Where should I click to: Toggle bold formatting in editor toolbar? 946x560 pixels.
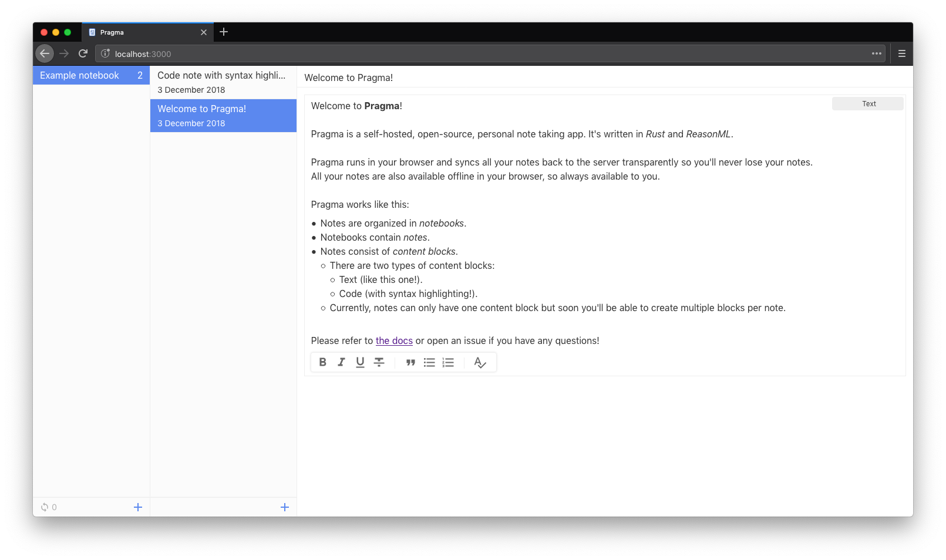tap(322, 362)
